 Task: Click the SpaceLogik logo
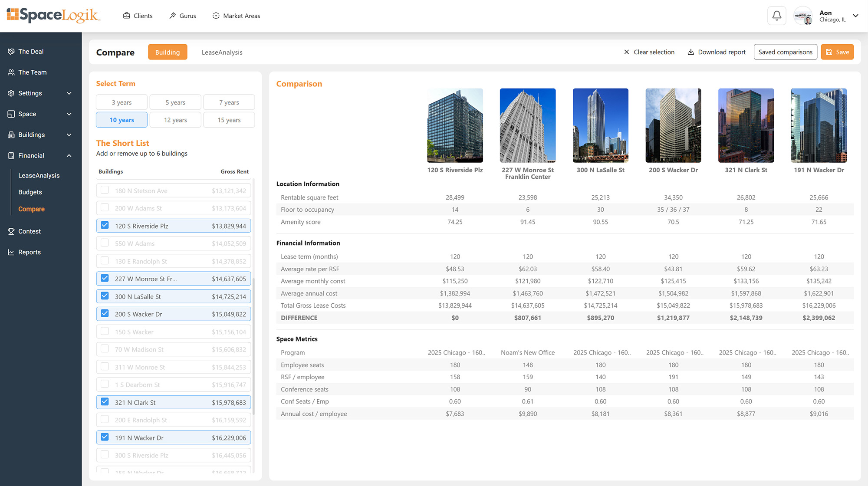coord(53,15)
